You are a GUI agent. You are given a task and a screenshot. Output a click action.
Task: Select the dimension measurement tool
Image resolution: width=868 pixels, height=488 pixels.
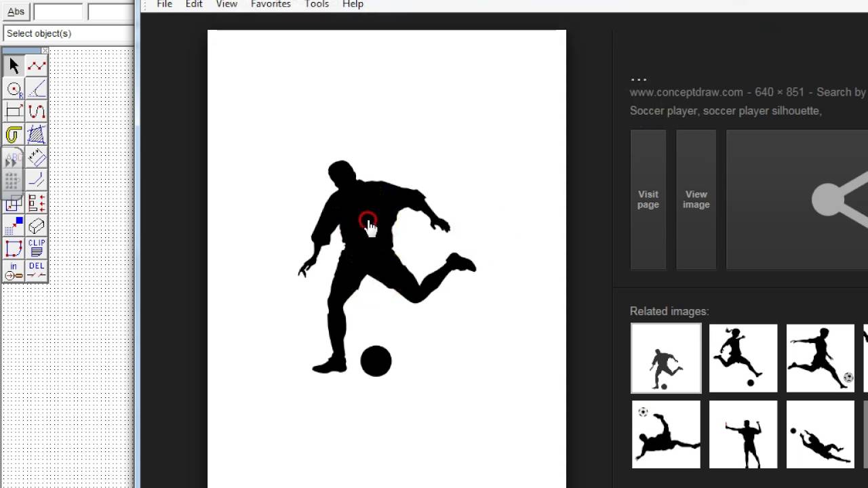point(37,158)
